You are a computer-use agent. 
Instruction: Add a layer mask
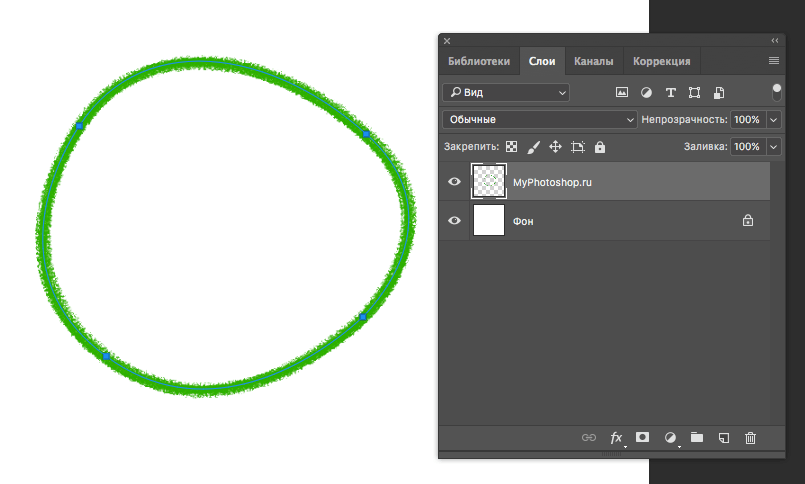point(642,437)
